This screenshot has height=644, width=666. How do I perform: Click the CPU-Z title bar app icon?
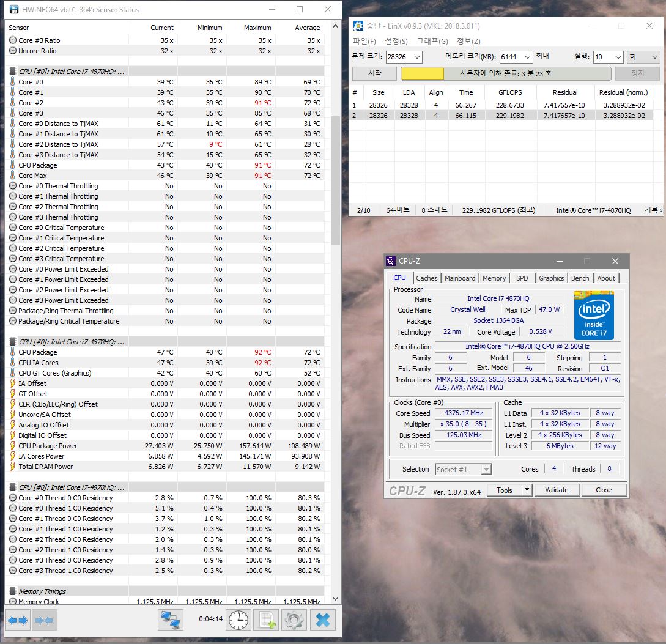point(391,261)
